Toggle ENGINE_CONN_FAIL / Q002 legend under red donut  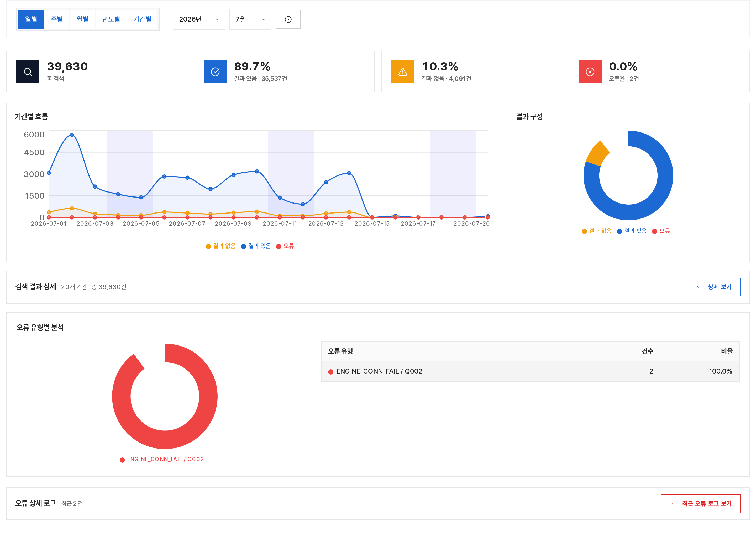coord(162,459)
